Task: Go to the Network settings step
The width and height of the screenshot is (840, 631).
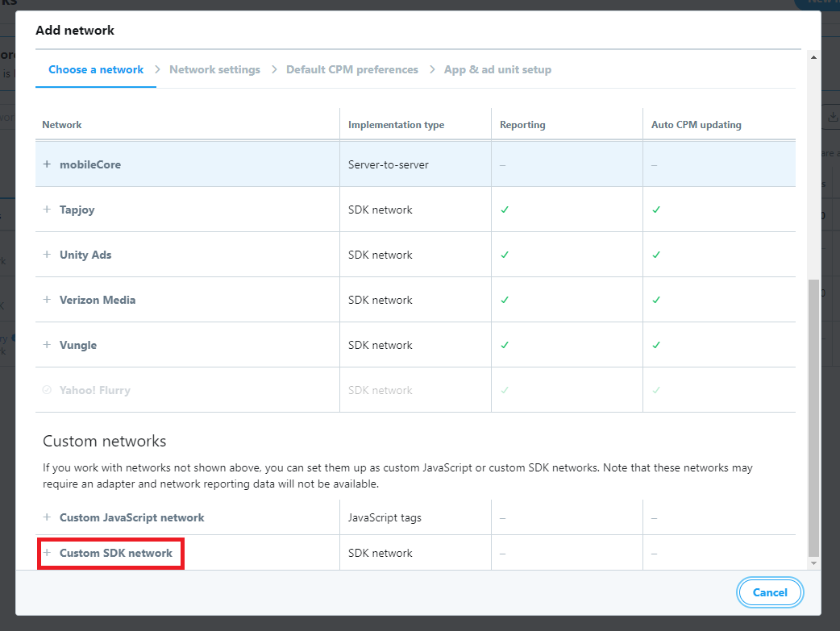Action: [x=214, y=69]
